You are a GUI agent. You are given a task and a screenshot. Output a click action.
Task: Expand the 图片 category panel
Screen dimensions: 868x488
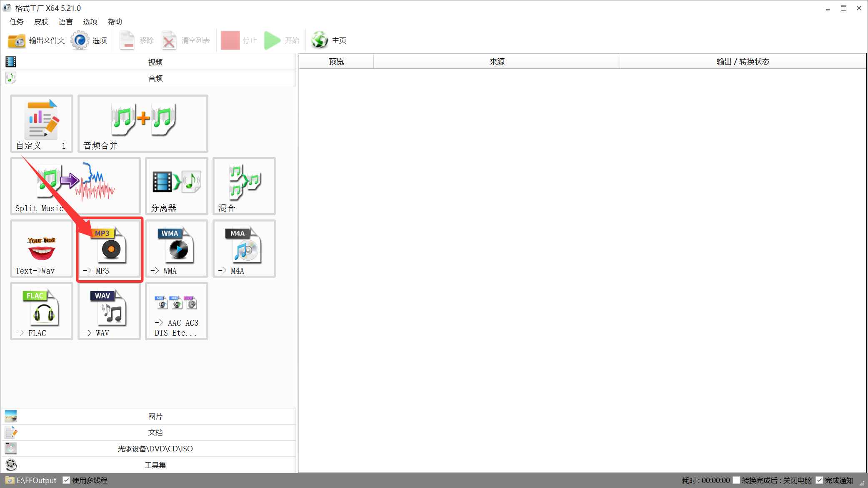point(155,416)
